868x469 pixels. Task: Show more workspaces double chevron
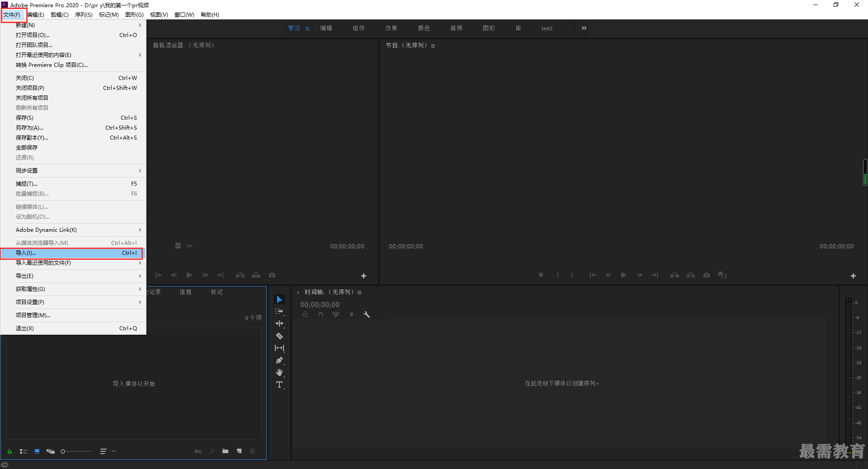coord(584,28)
